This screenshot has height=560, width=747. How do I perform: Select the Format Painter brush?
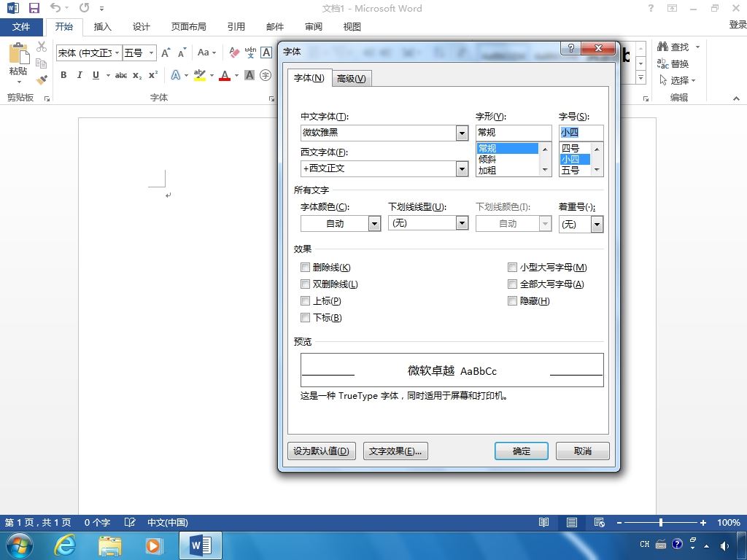[42, 79]
